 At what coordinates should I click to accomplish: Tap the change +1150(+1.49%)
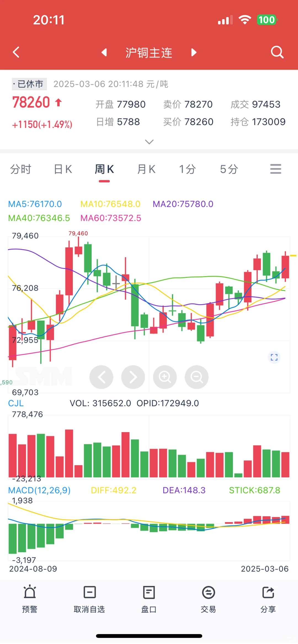coord(42,125)
